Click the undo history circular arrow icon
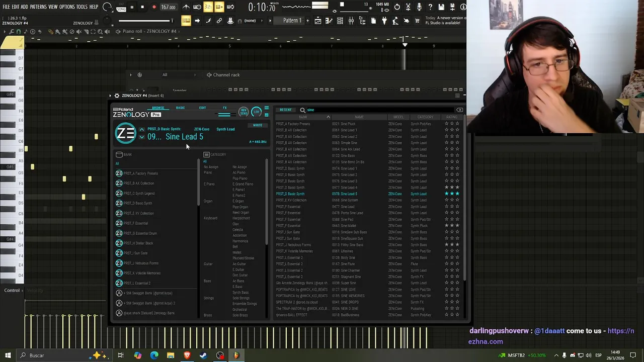This screenshot has width=644, height=362. coord(397,7)
